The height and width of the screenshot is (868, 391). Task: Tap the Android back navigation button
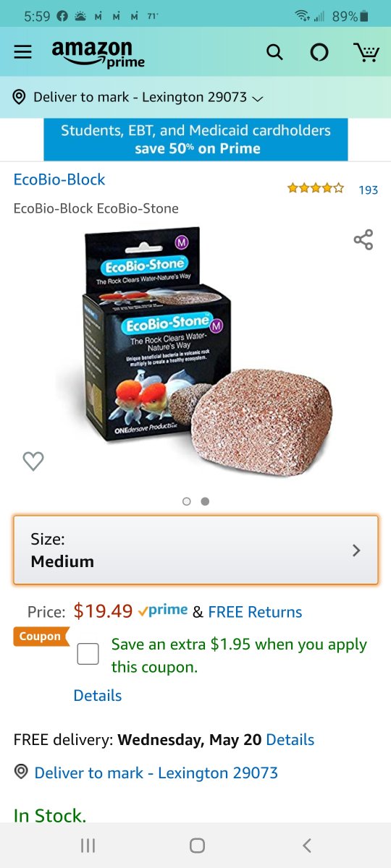coord(307,845)
